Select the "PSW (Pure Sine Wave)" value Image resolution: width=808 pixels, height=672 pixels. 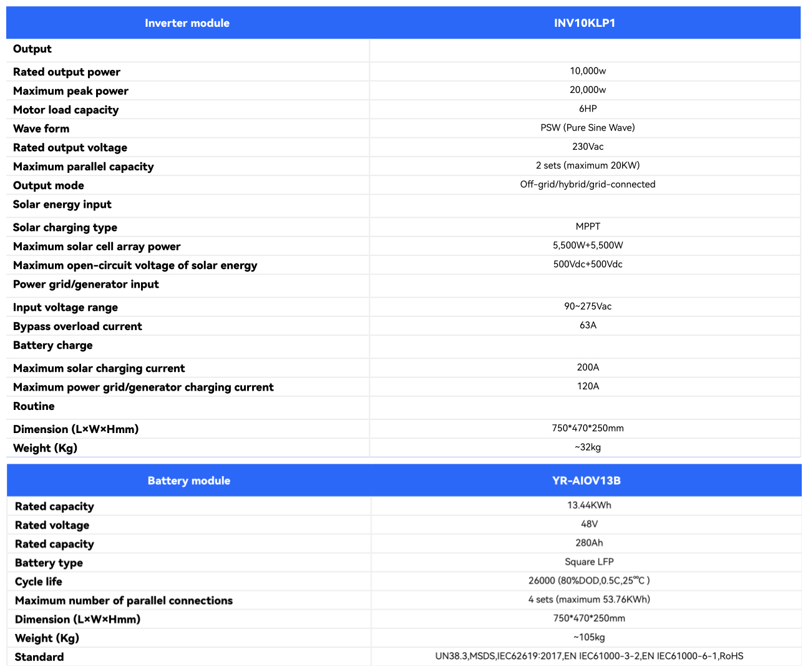pyautogui.click(x=588, y=127)
